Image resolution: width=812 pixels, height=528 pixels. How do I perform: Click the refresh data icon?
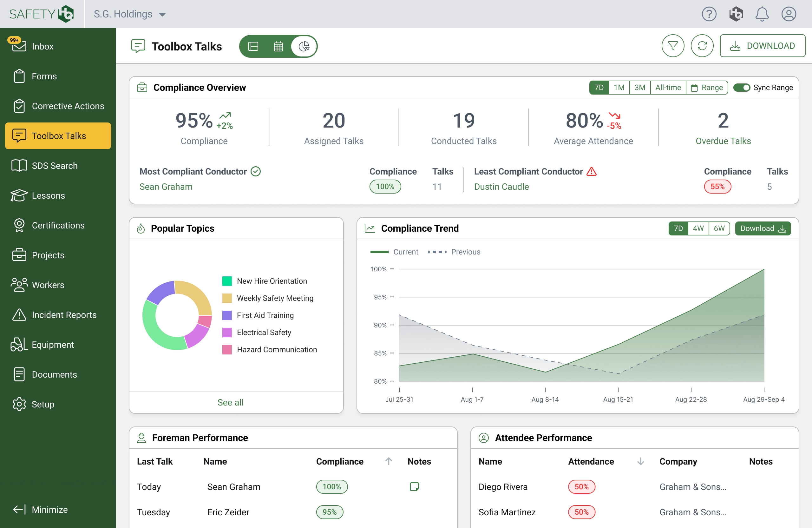click(x=702, y=46)
